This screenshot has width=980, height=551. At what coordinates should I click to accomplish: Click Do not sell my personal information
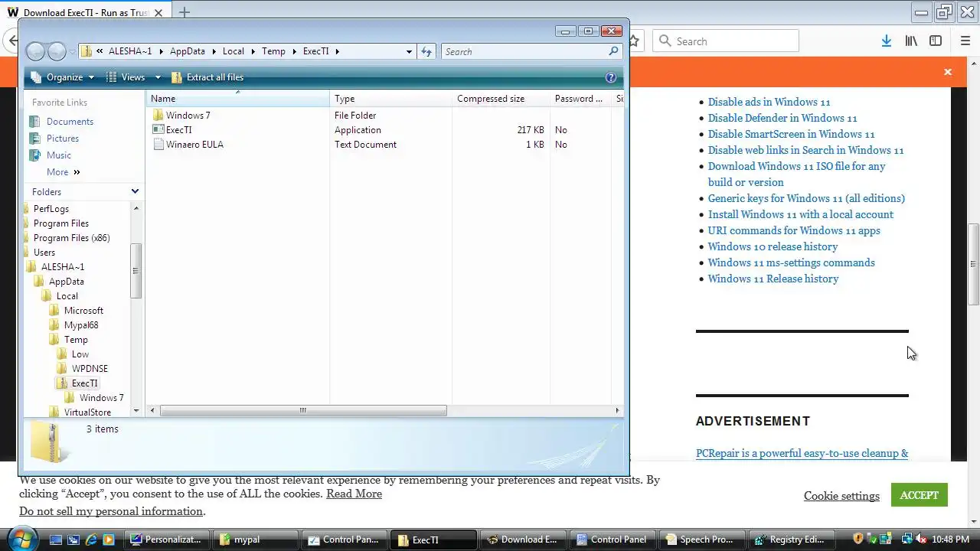pos(111,511)
